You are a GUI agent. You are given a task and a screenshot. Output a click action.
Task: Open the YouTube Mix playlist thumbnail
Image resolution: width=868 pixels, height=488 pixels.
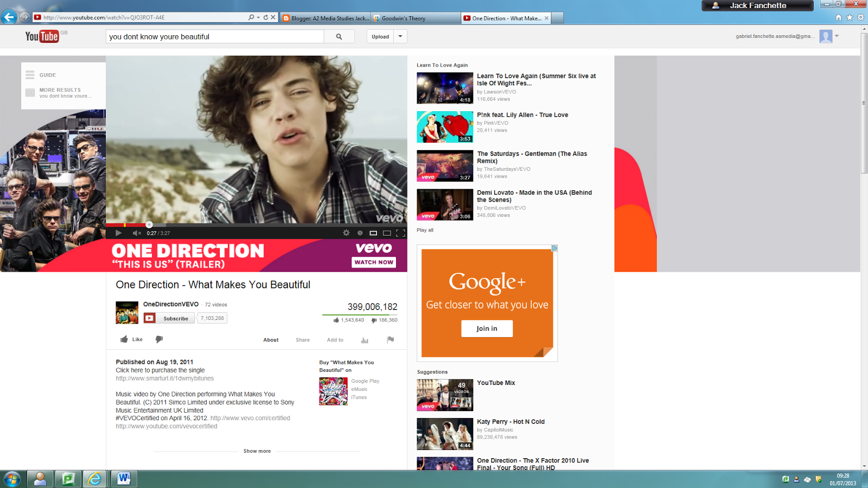[445, 395]
